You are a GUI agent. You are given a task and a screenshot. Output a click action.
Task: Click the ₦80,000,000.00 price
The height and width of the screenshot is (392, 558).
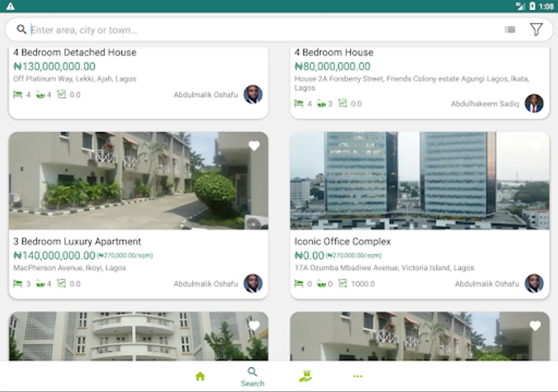click(333, 67)
